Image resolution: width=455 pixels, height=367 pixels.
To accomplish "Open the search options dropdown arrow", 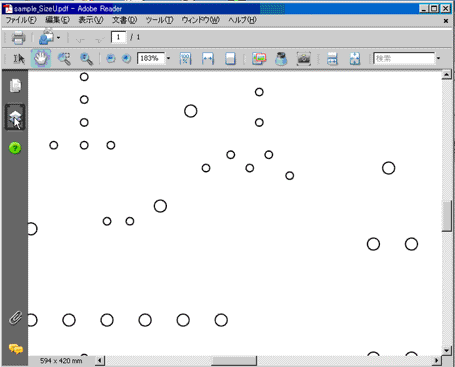I will tap(438, 59).
